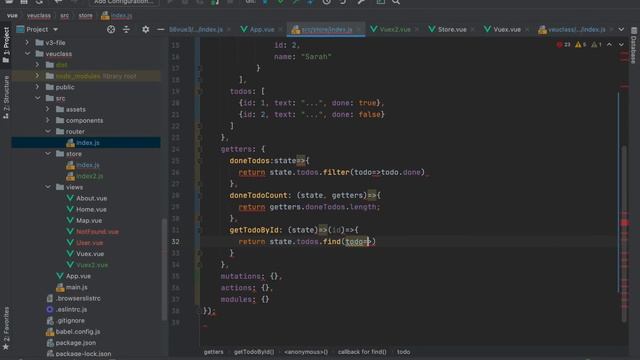Click the yellow warnings count indicator
Image resolution: width=640 pixels, height=360 pixels.
(x=580, y=44)
